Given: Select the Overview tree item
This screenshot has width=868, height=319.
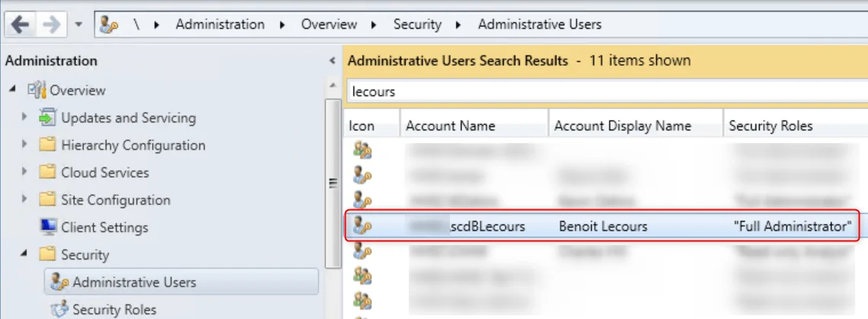Looking at the screenshot, I should 78,90.
